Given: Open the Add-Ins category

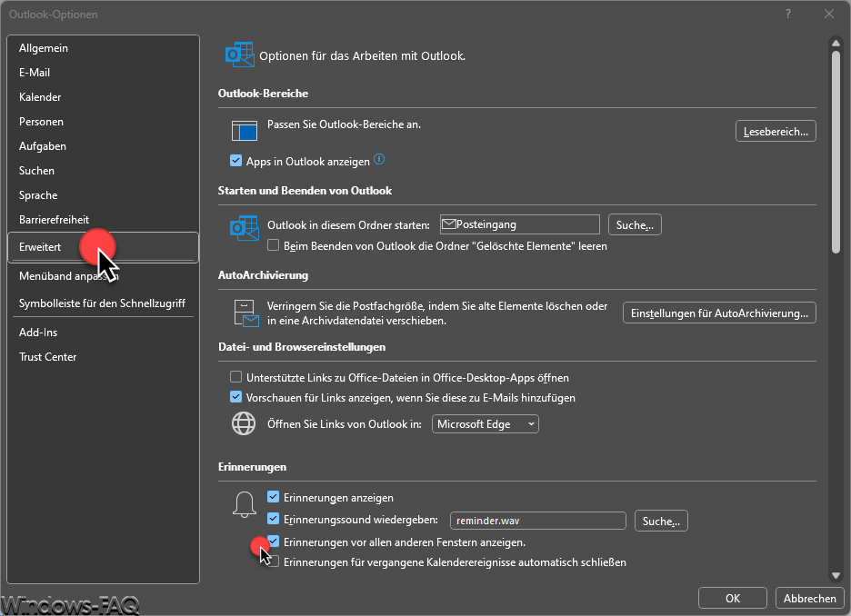Looking at the screenshot, I should click(x=103, y=333).
